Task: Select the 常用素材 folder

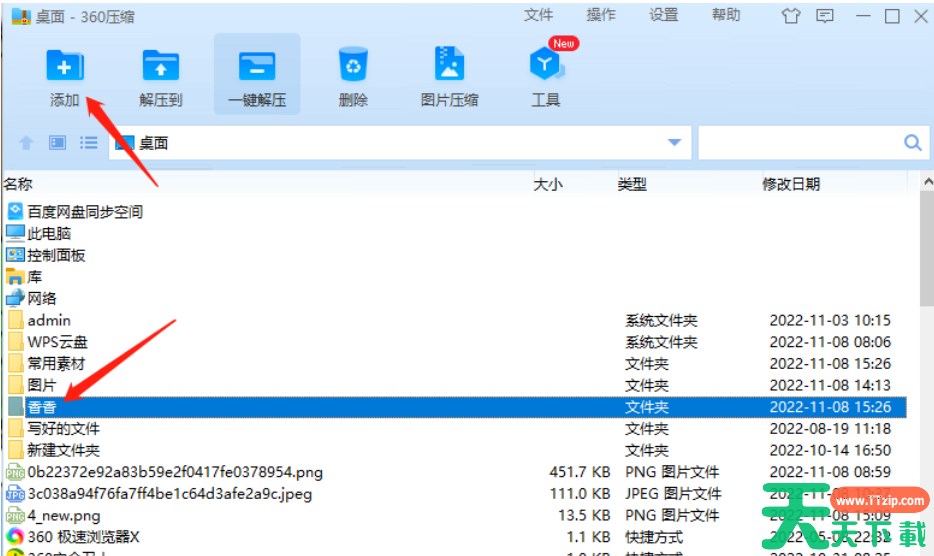Action: point(56,364)
